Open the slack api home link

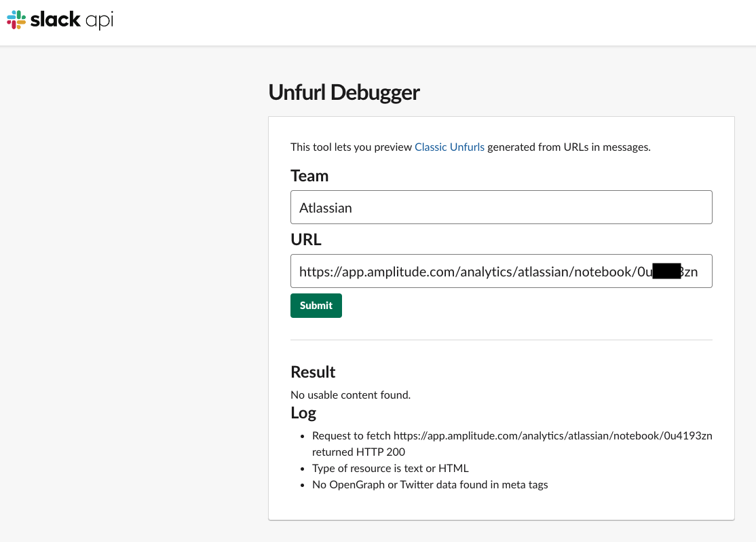[x=60, y=20]
